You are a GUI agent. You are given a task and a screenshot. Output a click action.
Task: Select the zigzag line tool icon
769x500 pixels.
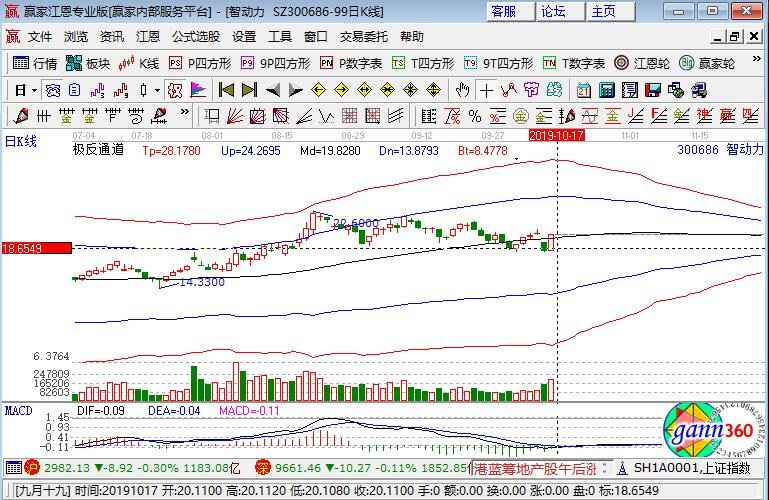(509, 90)
